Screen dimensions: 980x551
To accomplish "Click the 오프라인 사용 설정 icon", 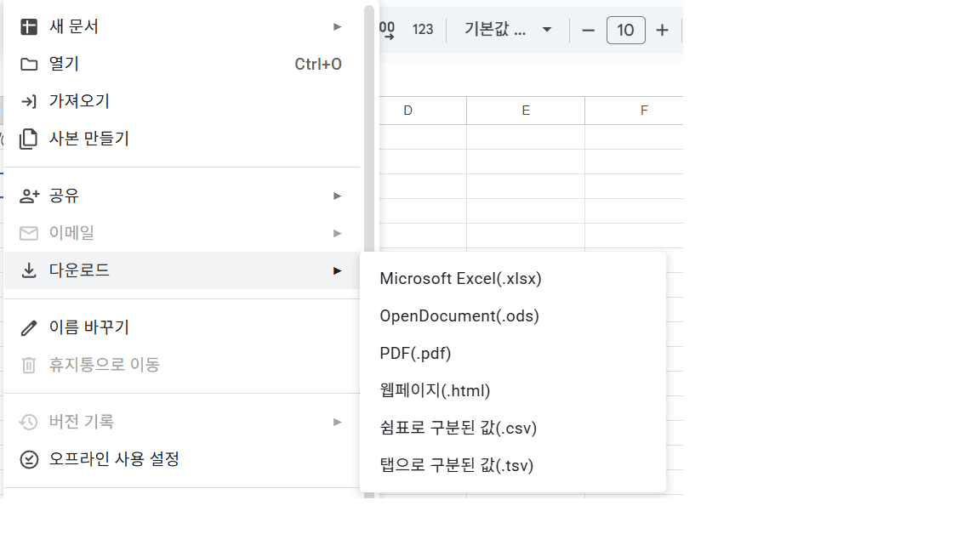I will [28, 459].
